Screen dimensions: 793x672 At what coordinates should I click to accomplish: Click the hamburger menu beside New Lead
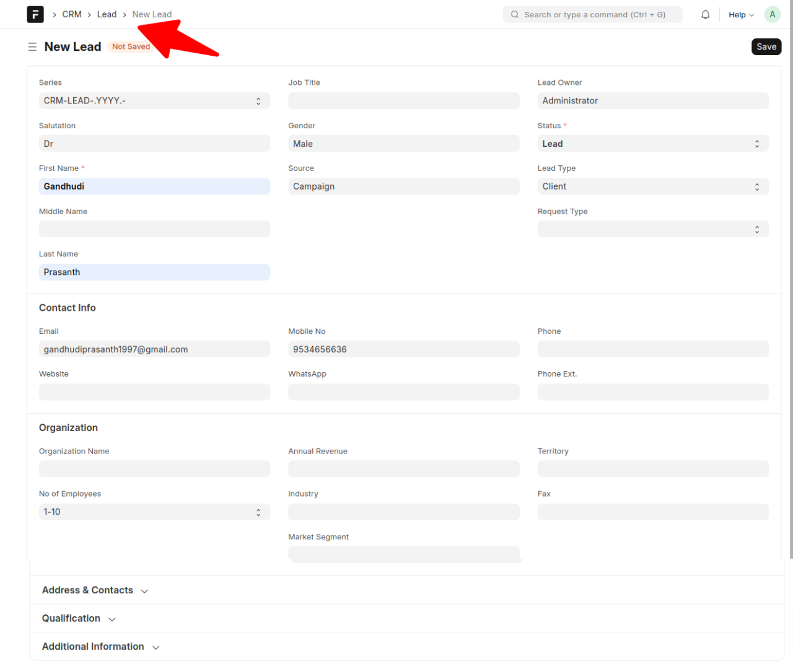pyautogui.click(x=32, y=46)
